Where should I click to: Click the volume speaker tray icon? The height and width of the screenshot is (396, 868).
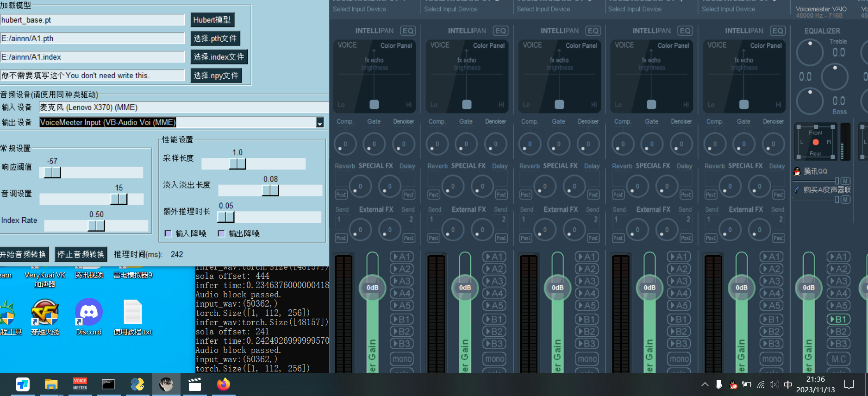pyautogui.click(x=774, y=384)
